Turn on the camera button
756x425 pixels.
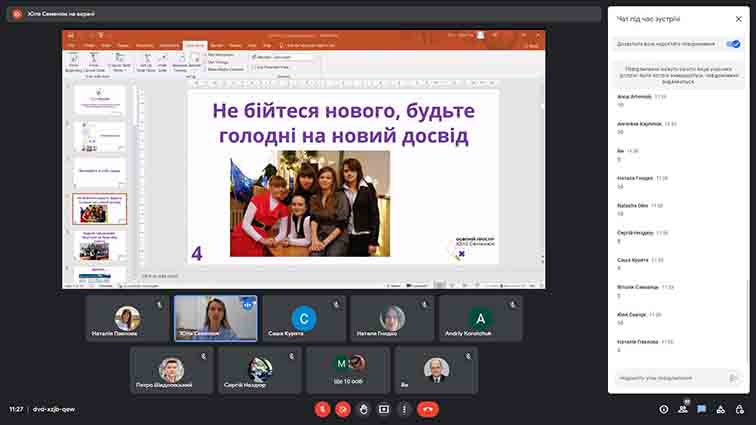tap(343, 409)
